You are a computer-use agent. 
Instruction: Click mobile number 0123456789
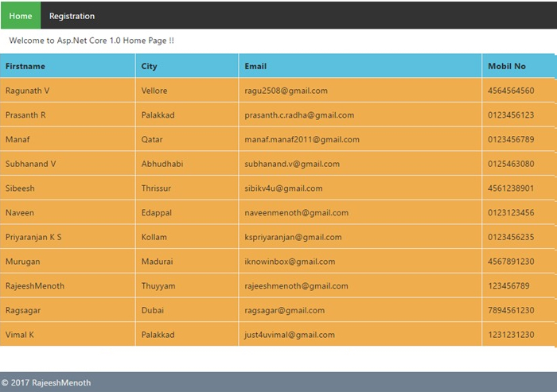[511, 139]
